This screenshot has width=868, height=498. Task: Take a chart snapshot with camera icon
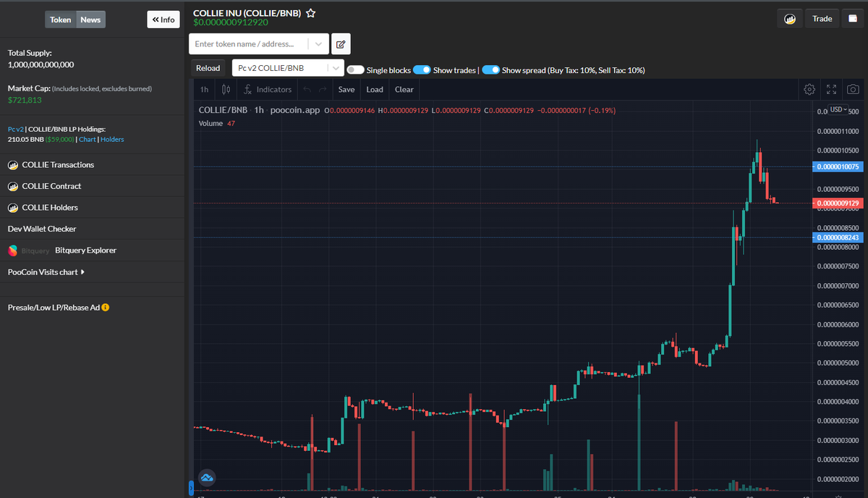pyautogui.click(x=852, y=89)
